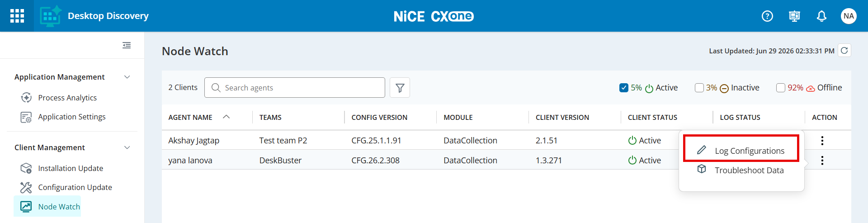Click the CLIENT STATUS column header
Screen dimensions: 868x223
(x=652, y=117)
